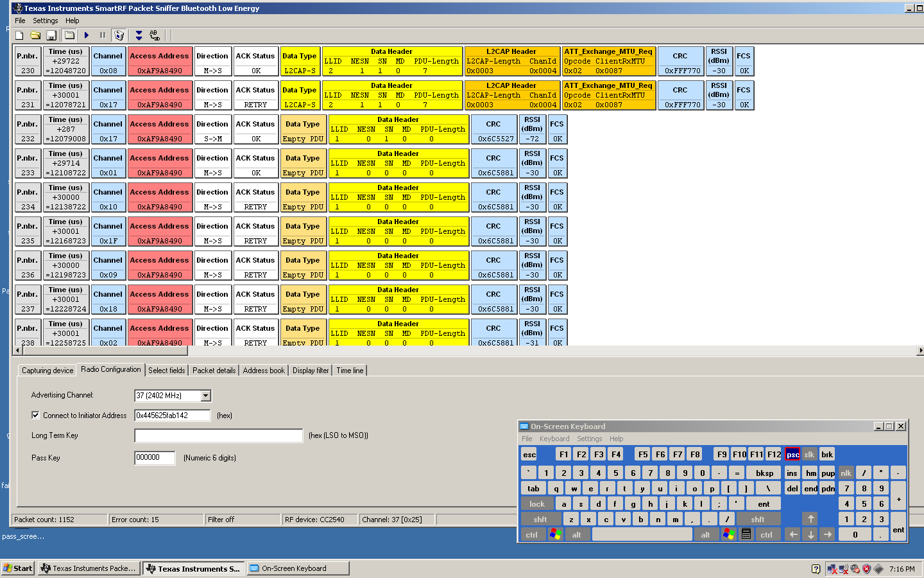Click the right arrow key on the On-Screen Keyboard

click(x=828, y=534)
